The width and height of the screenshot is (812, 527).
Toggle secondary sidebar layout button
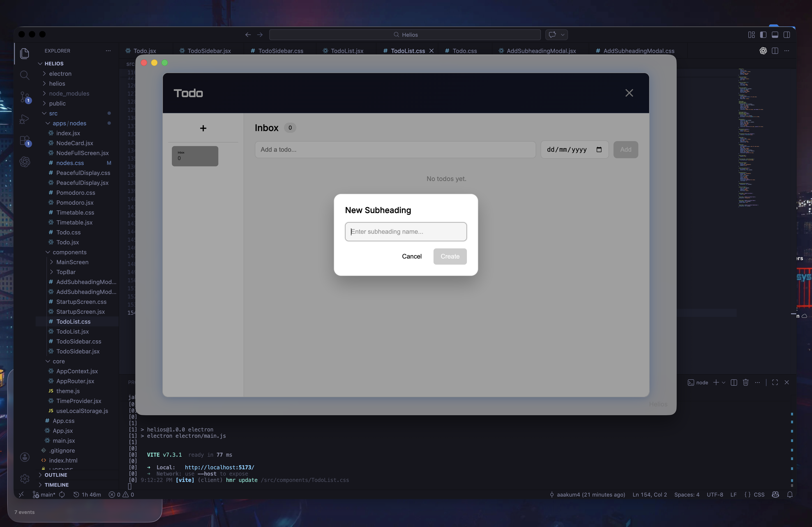tap(787, 34)
